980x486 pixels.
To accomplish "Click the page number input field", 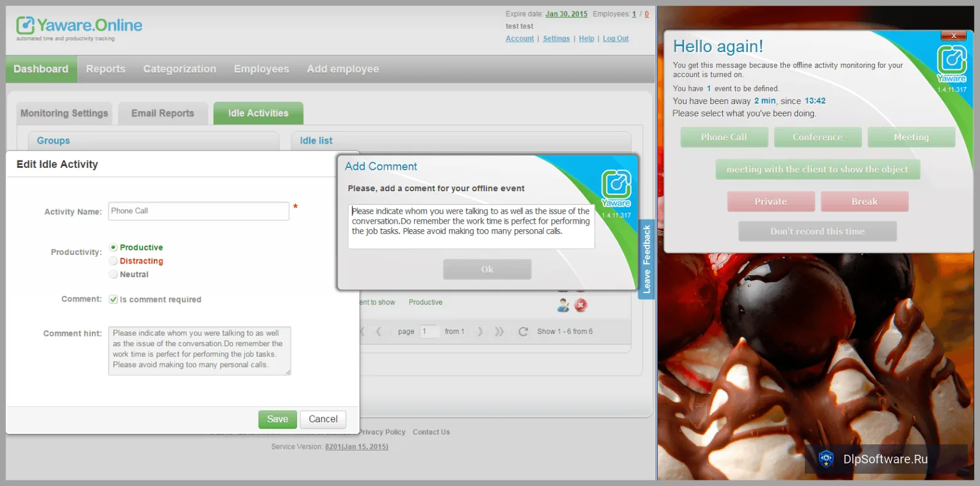I will pos(429,332).
